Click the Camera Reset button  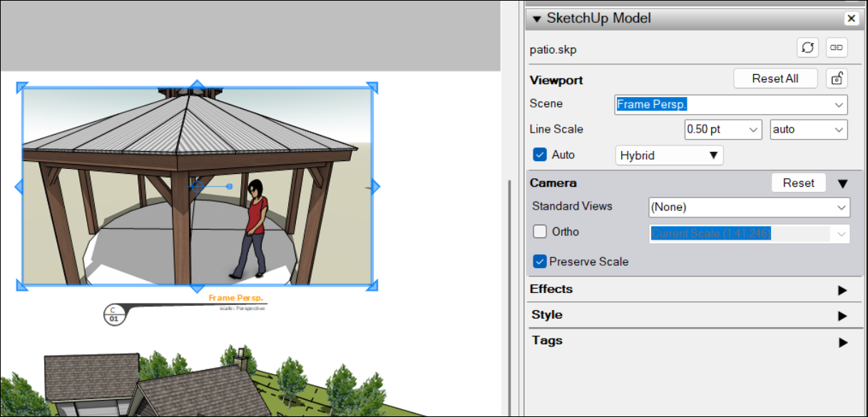[798, 182]
